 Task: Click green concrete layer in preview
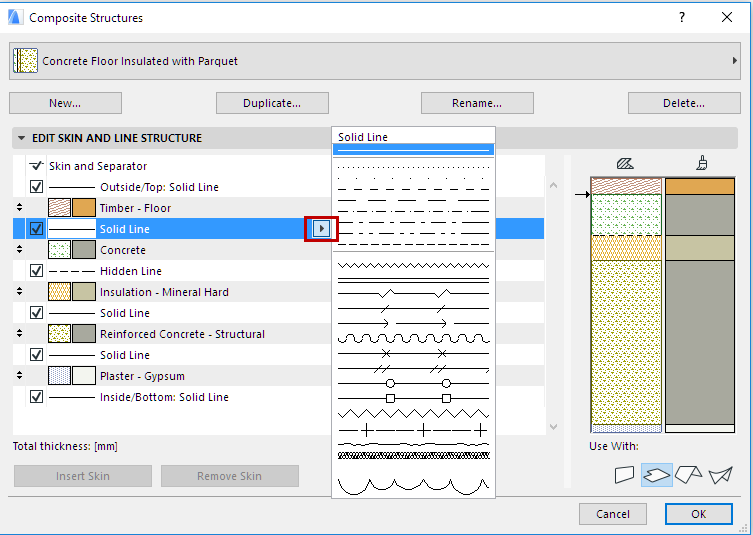[x=626, y=215]
